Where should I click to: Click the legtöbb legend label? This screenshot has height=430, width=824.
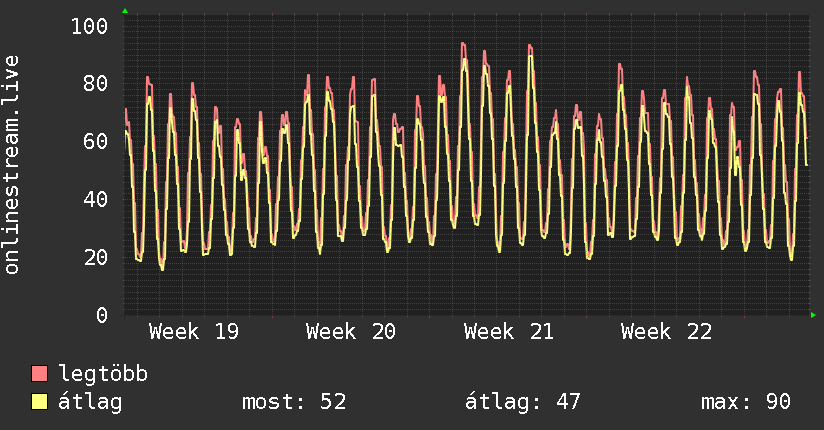point(103,374)
